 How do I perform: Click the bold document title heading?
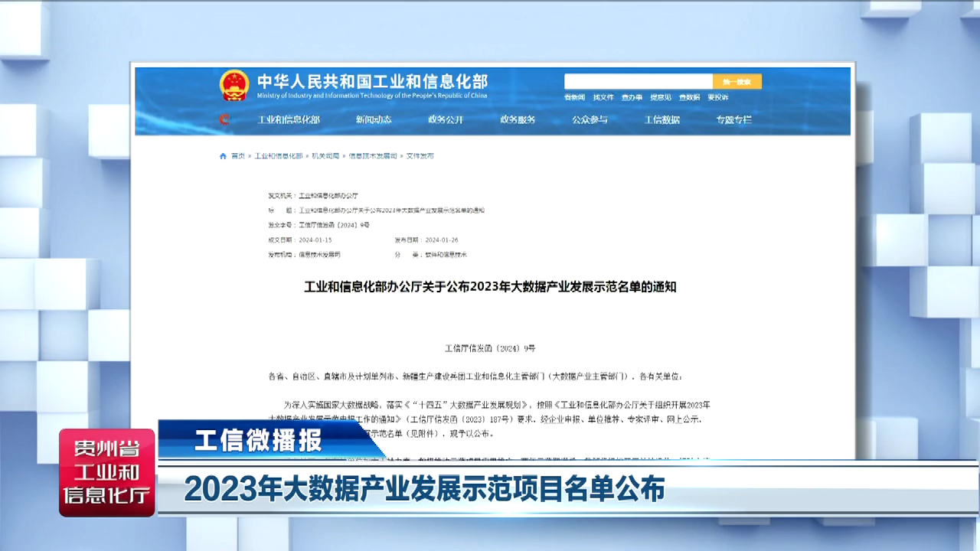click(x=490, y=288)
